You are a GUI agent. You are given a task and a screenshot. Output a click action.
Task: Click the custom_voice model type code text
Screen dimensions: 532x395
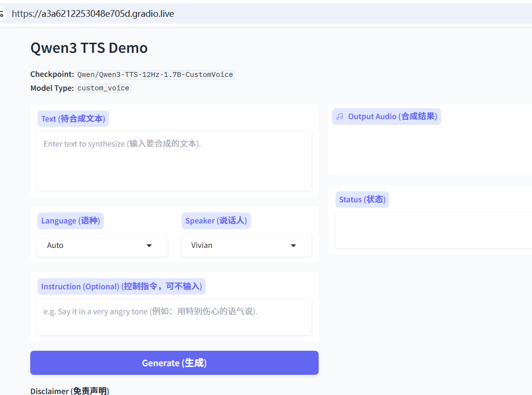click(x=103, y=88)
